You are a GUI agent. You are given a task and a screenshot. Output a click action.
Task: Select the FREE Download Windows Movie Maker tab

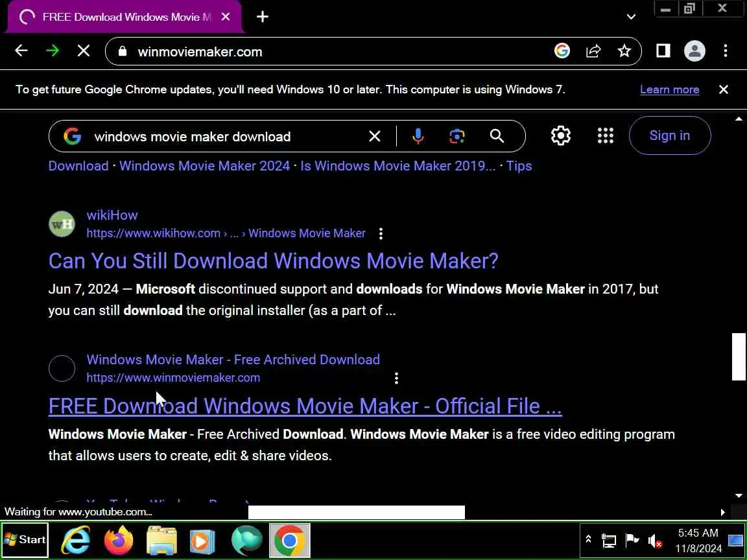click(x=124, y=17)
